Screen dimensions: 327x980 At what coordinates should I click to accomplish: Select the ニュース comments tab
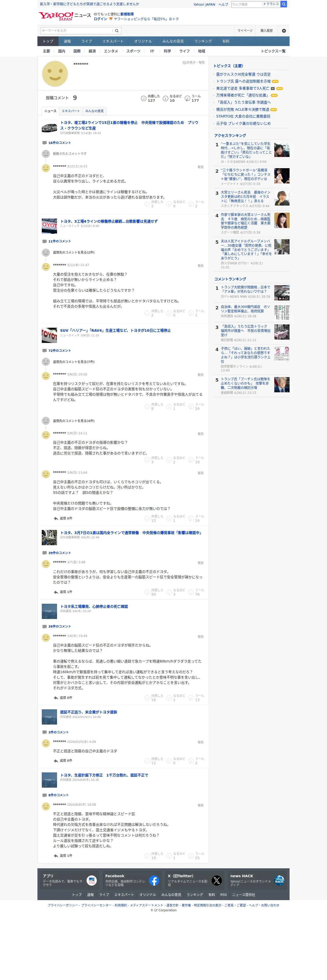50,111
